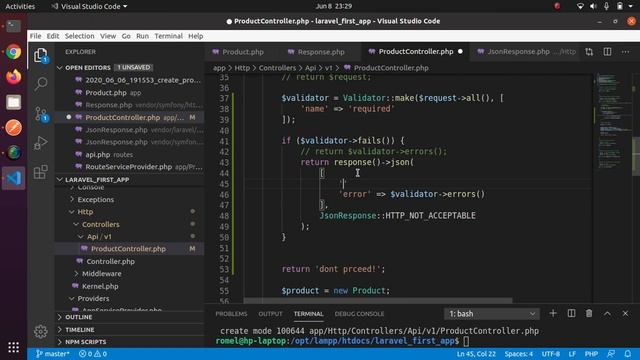Click the feedback icon in status bar
The width and height of the screenshot is (640, 360).
611,353
